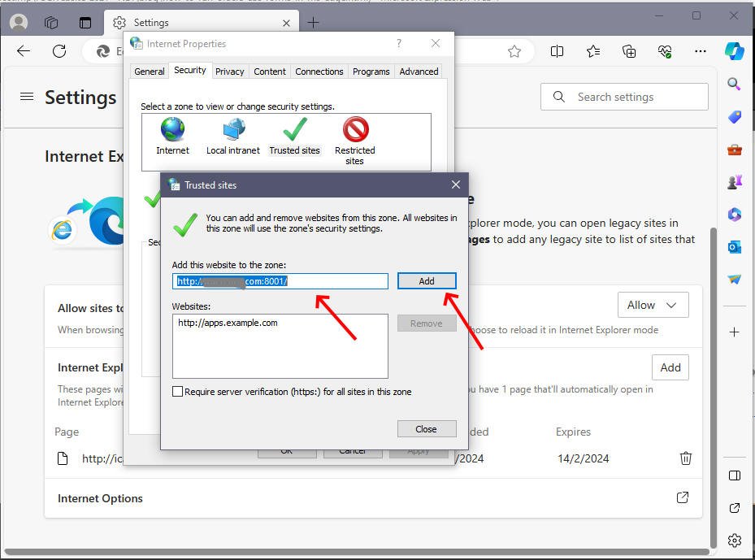Click the Remove button in Trusted sites
The width and height of the screenshot is (755, 560).
pyautogui.click(x=427, y=323)
